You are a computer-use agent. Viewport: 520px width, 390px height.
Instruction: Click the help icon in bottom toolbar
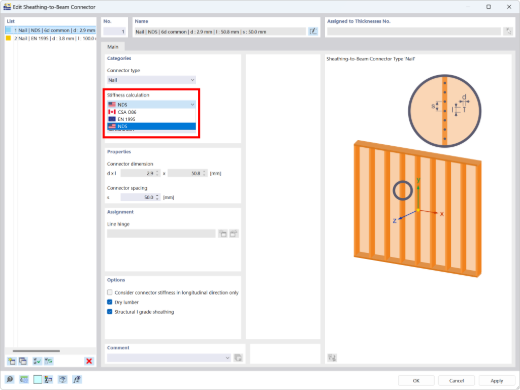tap(63, 379)
